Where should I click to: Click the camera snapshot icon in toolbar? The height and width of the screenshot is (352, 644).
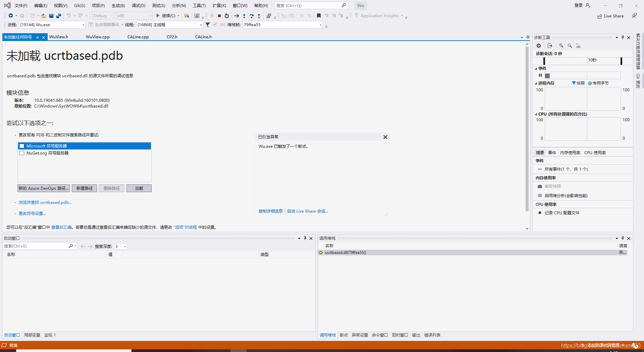click(197, 16)
